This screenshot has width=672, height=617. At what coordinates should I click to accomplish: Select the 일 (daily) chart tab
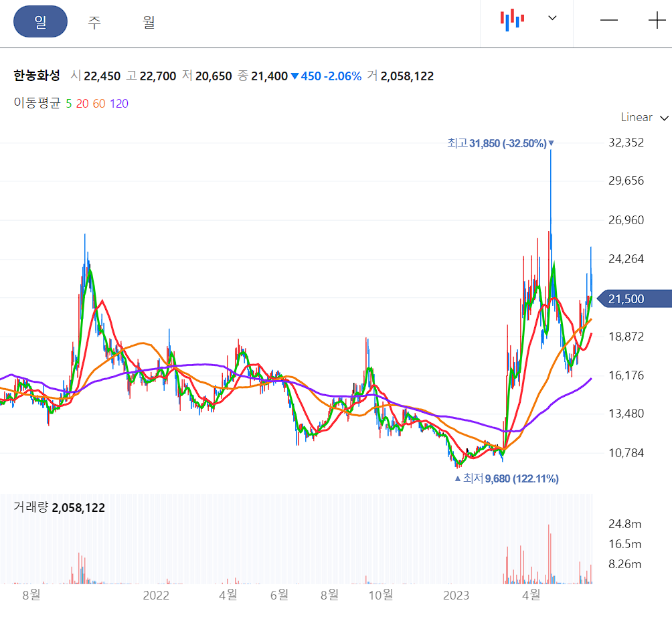click(40, 21)
